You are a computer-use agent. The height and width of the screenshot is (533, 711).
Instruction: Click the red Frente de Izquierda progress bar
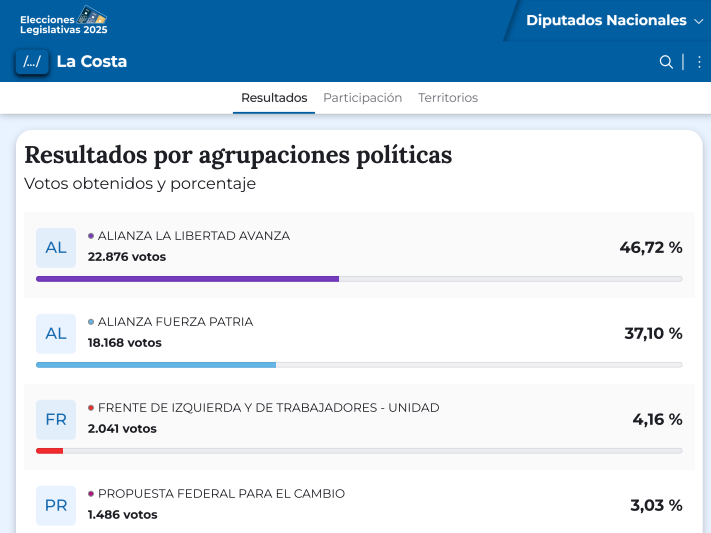[x=50, y=451]
